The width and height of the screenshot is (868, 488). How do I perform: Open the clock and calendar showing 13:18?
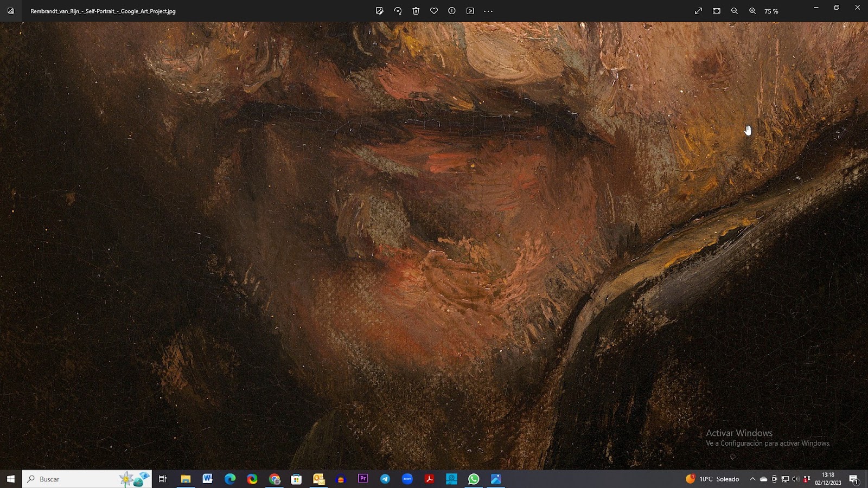(828, 479)
